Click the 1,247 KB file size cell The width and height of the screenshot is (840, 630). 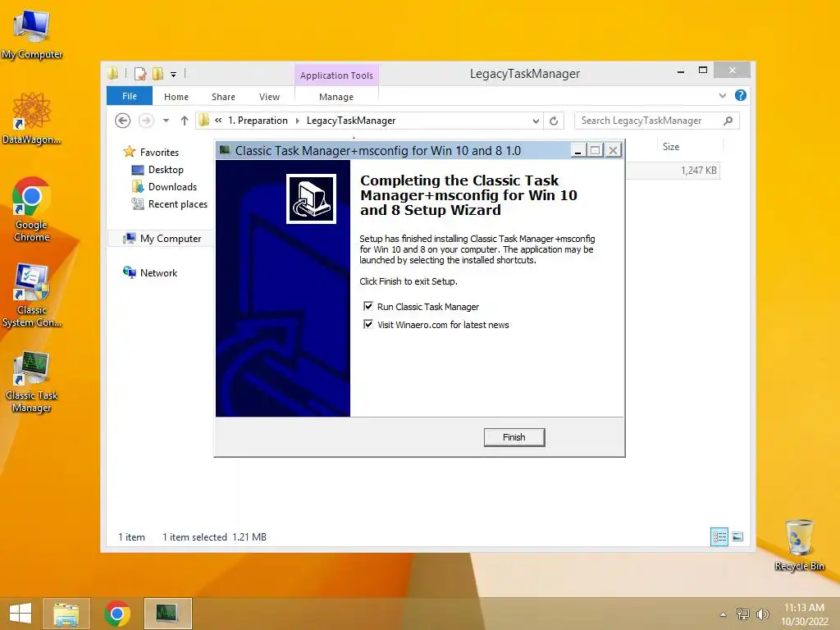(699, 171)
